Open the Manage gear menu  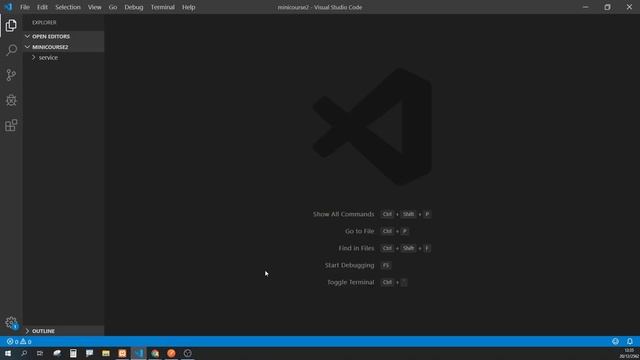tap(11, 322)
